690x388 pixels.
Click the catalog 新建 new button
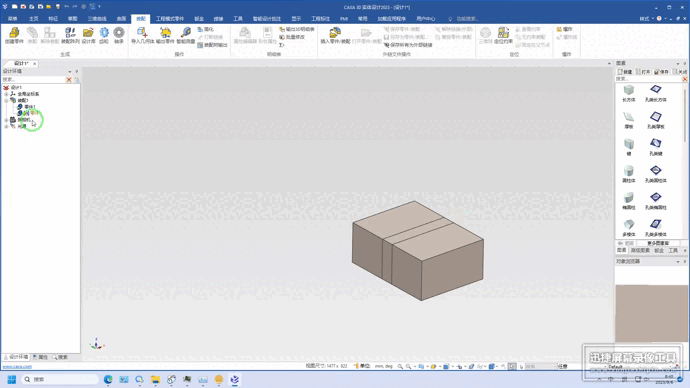(625, 72)
